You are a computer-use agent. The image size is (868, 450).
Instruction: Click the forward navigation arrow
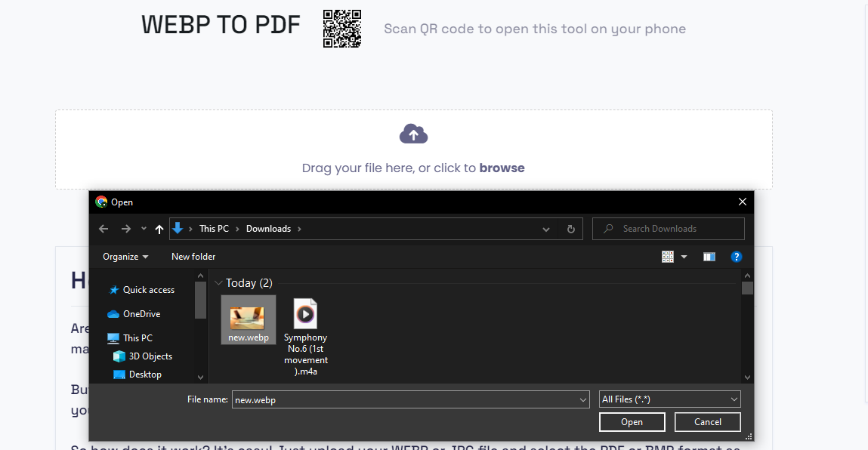125,228
